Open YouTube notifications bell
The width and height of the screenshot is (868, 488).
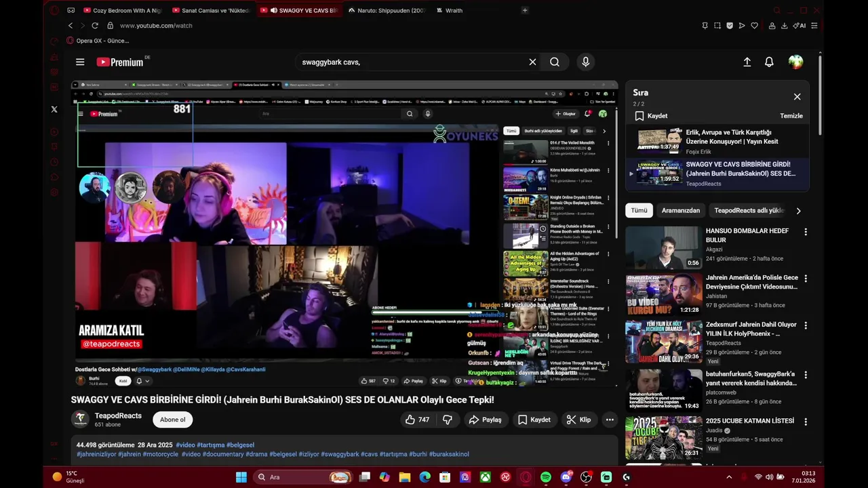tap(769, 62)
